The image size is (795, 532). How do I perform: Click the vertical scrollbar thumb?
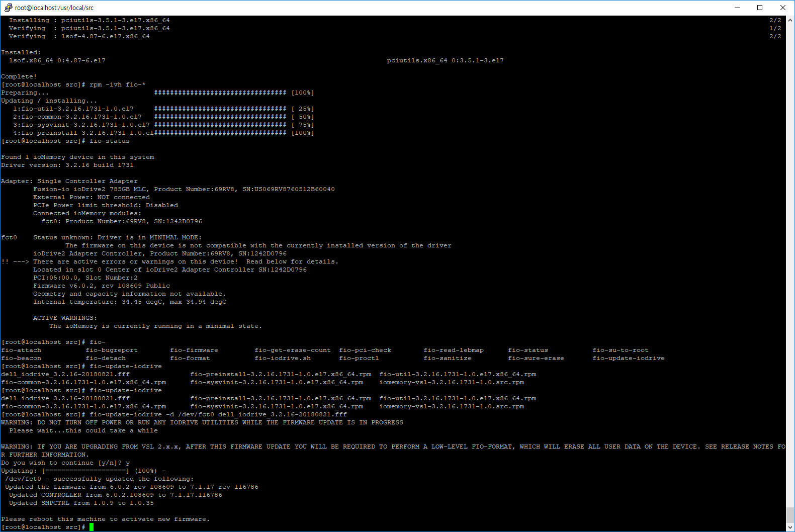790,515
